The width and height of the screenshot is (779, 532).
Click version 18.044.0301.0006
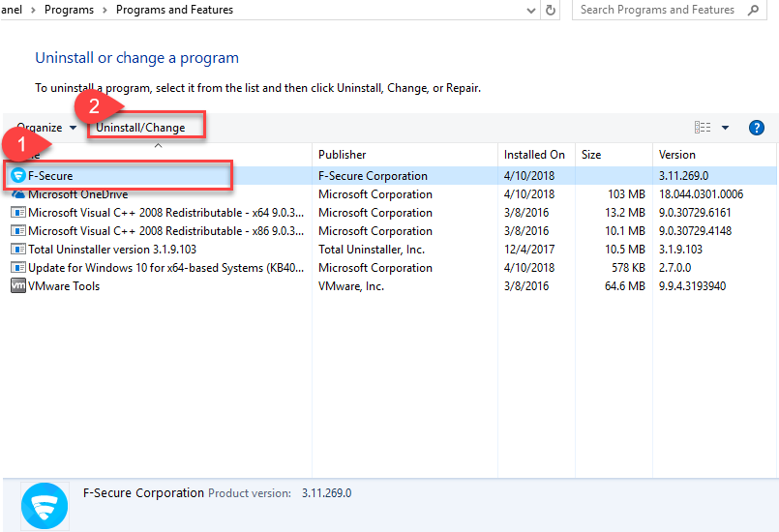(x=701, y=194)
